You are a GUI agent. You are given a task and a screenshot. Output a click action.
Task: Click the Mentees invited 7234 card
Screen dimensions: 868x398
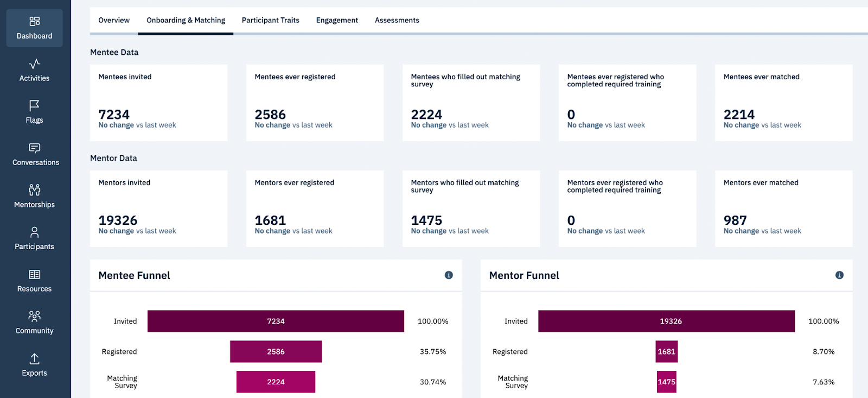(158, 103)
